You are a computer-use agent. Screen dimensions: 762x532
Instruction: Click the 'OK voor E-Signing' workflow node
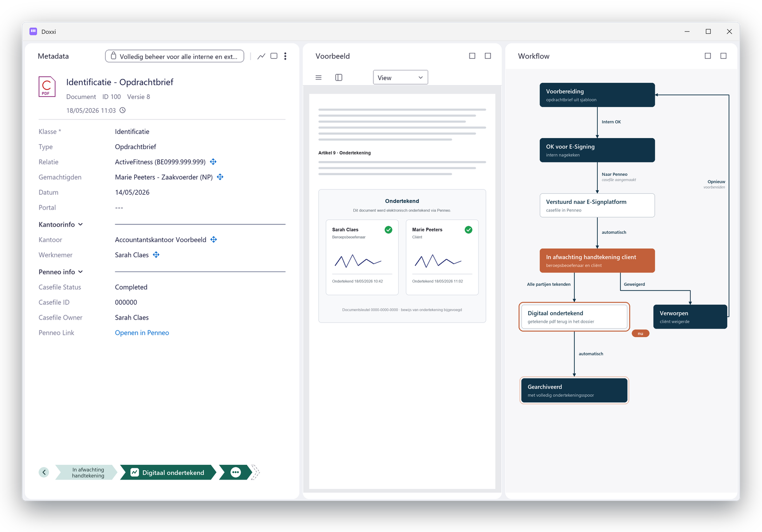click(597, 150)
